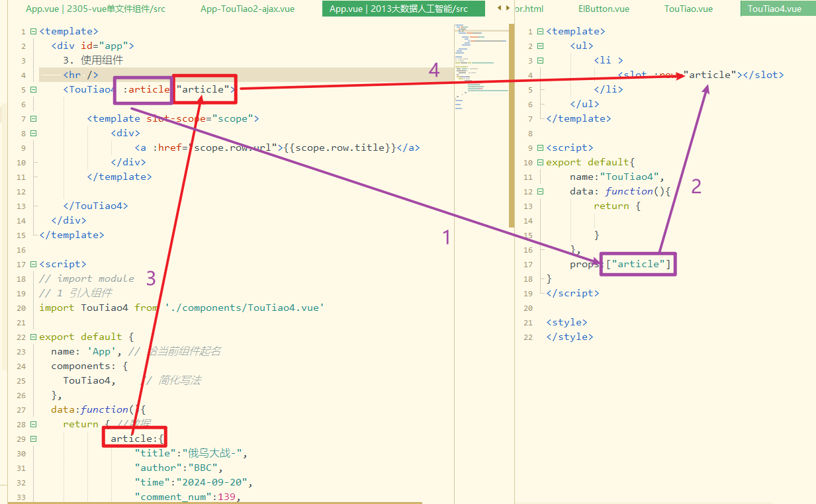This screenshot has width=816, height=504.
Task: Click the vertical scrollbar of App.vue editor
Action: (512, 126)
